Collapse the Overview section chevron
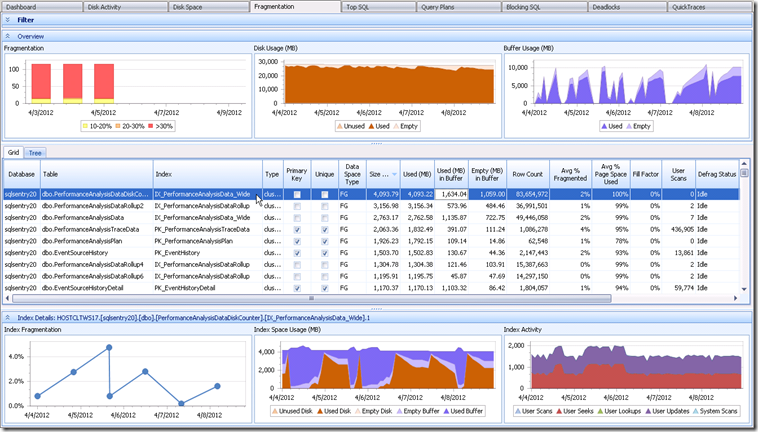 pos(8,36)
